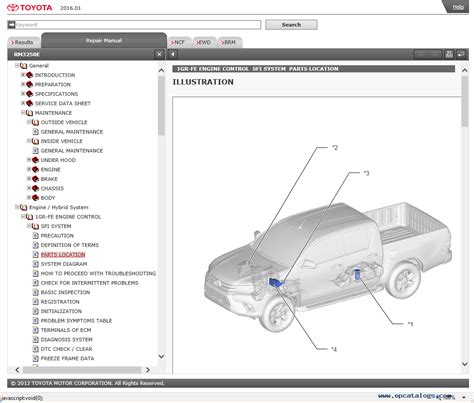474x403 pixels.
Task: Expand the SPECIFICATIONS node
Action: 23,94
